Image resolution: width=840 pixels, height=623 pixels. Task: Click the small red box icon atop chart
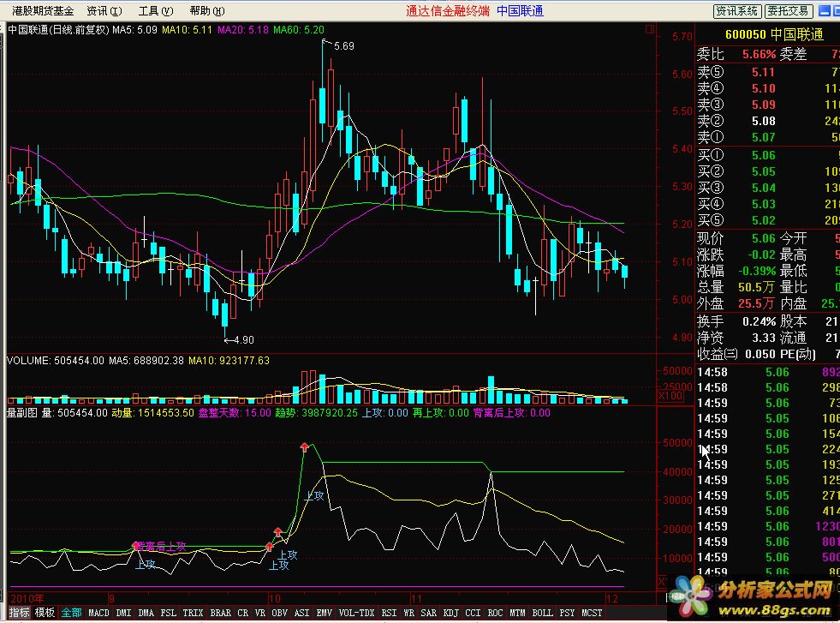click(x=650, y=29)
